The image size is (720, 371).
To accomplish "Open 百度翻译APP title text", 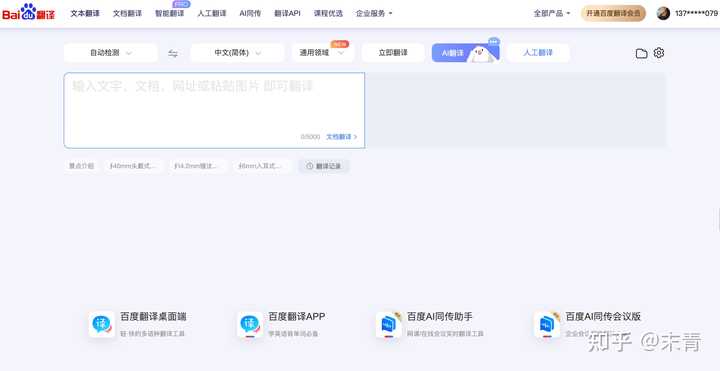I will pyautogui.click(x=297, y=316).
